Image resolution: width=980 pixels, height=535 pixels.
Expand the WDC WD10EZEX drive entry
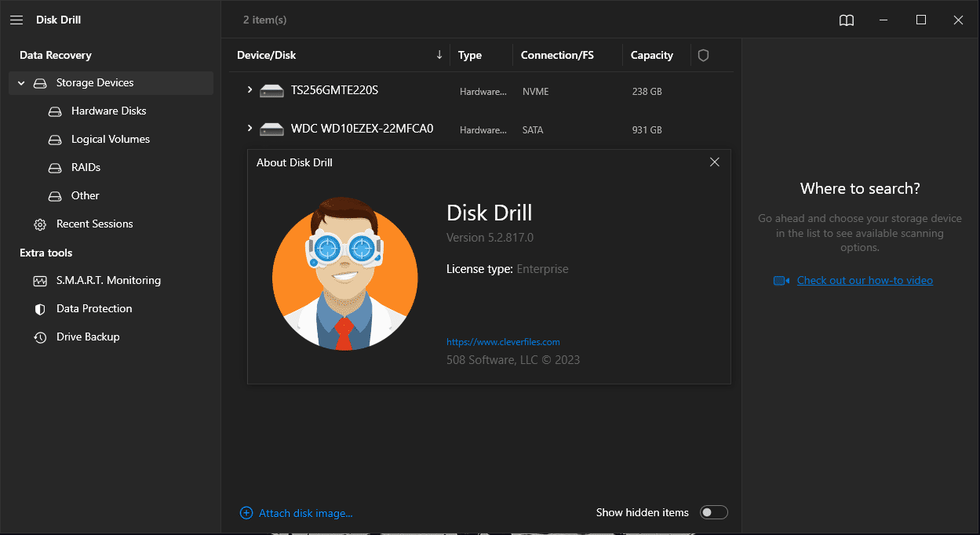pyautogui.click(x=250, y=129)
